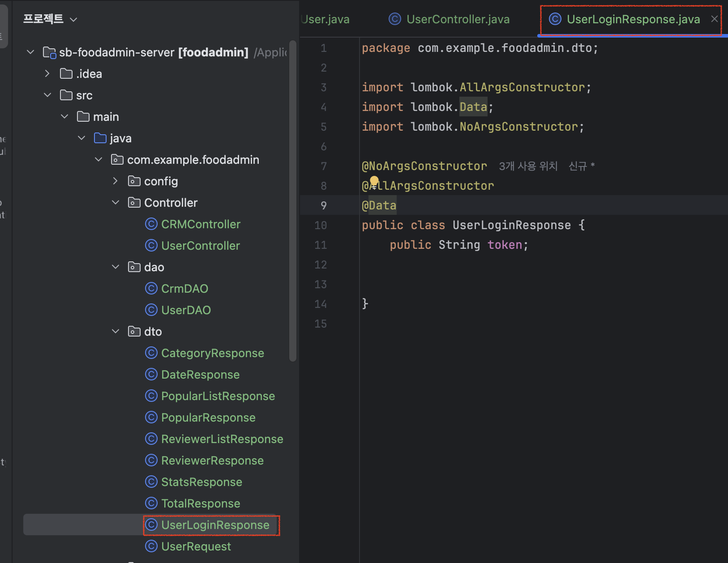The width and height of the screenshot is (728, 563).
Task: Select UserController in the project tree
Action: coord(201,246)
